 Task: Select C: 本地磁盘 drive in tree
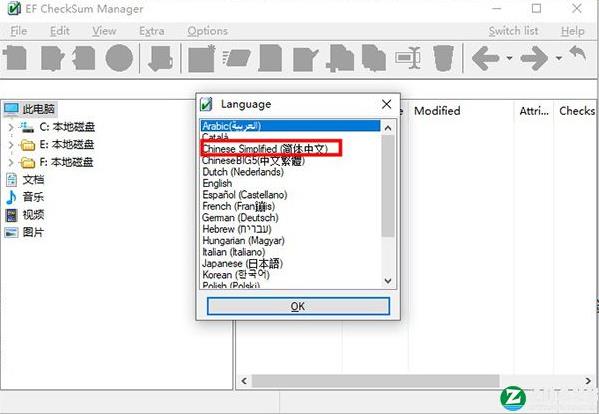[x=67, y=127]
